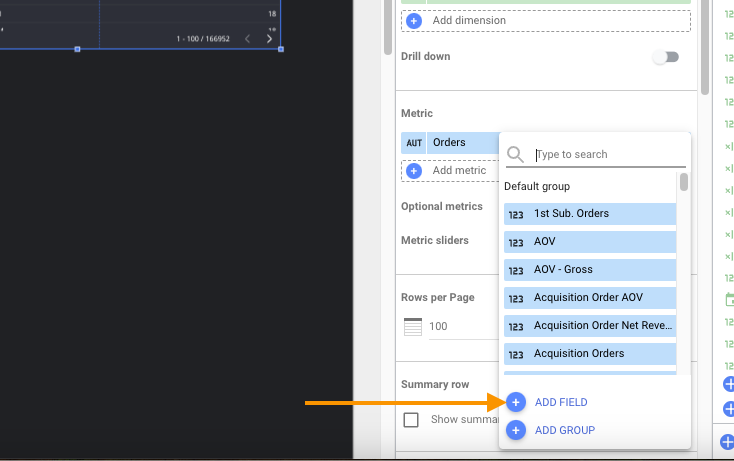Click the table's bottom-right resize handle
Screen dimensions: 734x461
coord(281,49)
